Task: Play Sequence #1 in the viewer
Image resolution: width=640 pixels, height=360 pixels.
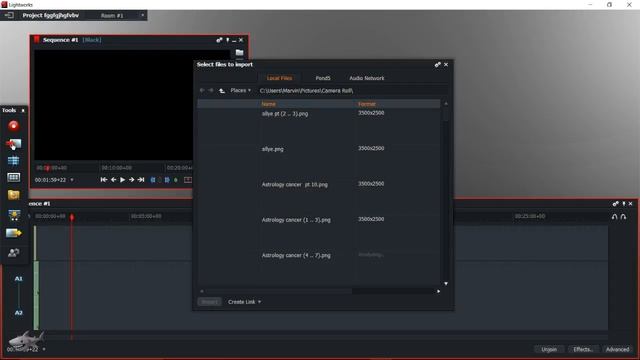Action: tap(122, 180)
